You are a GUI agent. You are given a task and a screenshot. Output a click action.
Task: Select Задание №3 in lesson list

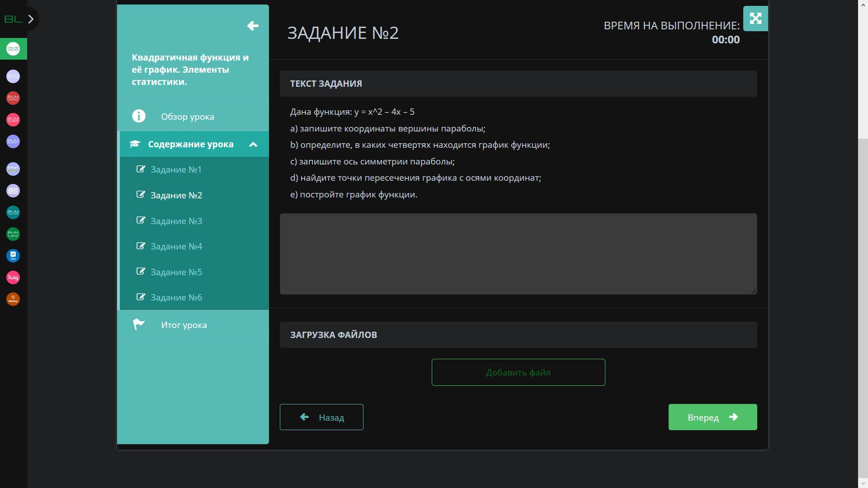[x=176, y=221]
